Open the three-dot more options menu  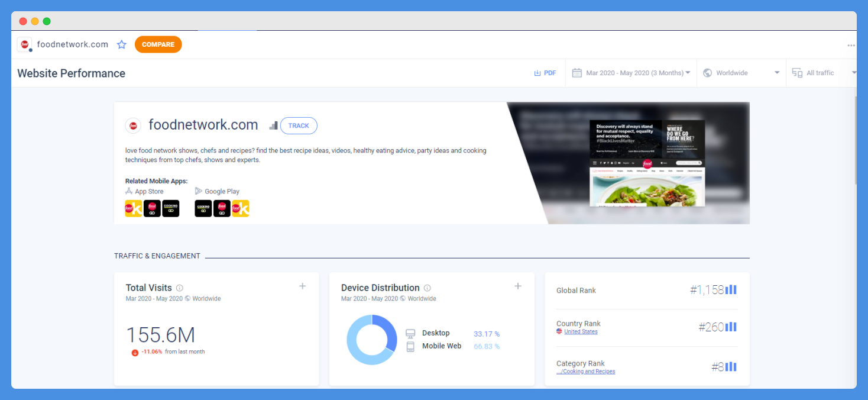click(851, 45)
